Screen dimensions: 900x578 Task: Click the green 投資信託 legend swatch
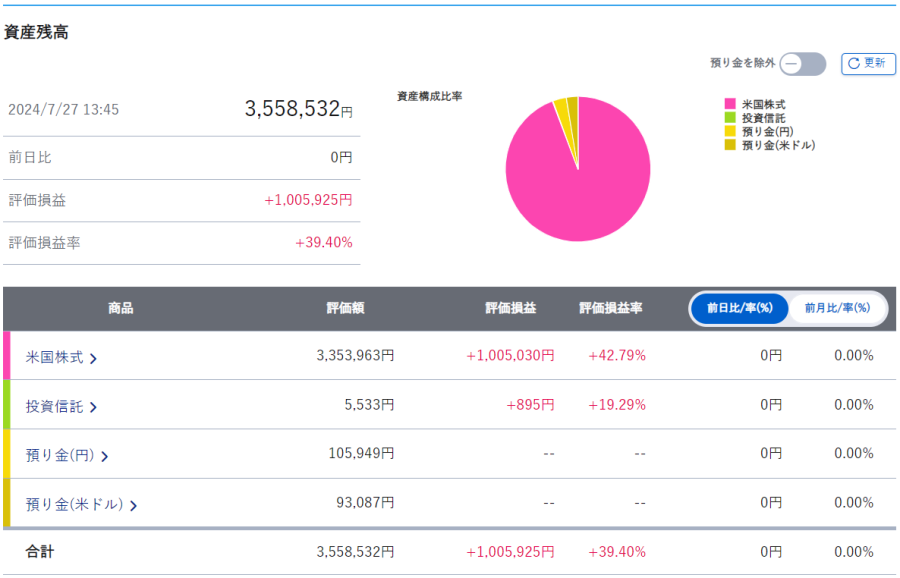pos(730,118)
